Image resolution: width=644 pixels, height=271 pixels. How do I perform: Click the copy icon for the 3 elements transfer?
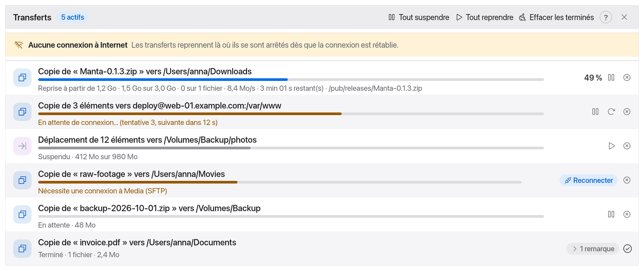click(23, 112)
